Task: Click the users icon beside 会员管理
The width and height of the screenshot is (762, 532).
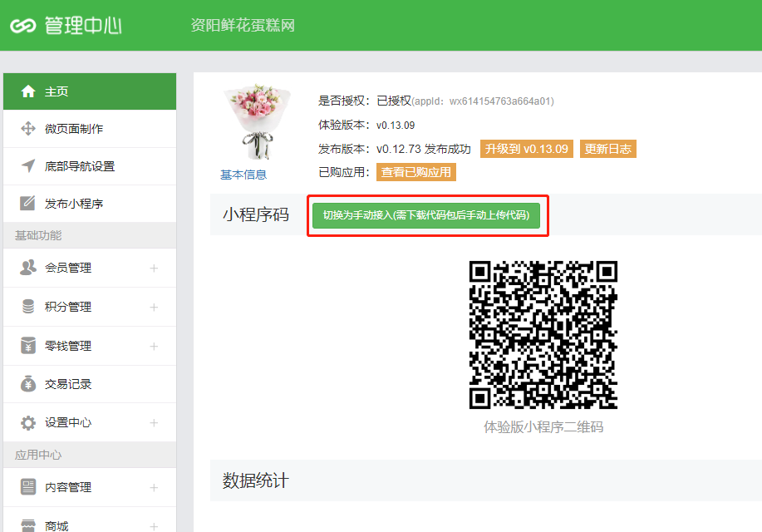Action: tap(28, 267)
